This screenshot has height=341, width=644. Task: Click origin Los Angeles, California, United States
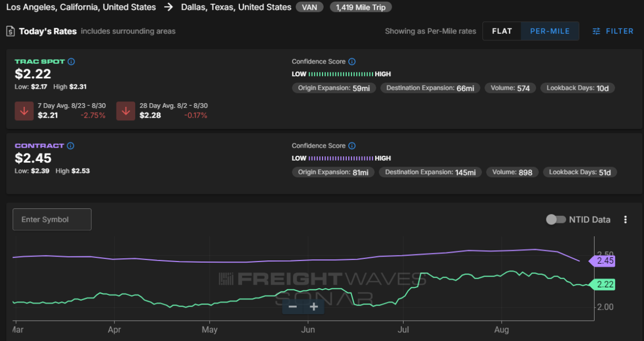click(x=80, y=8)
